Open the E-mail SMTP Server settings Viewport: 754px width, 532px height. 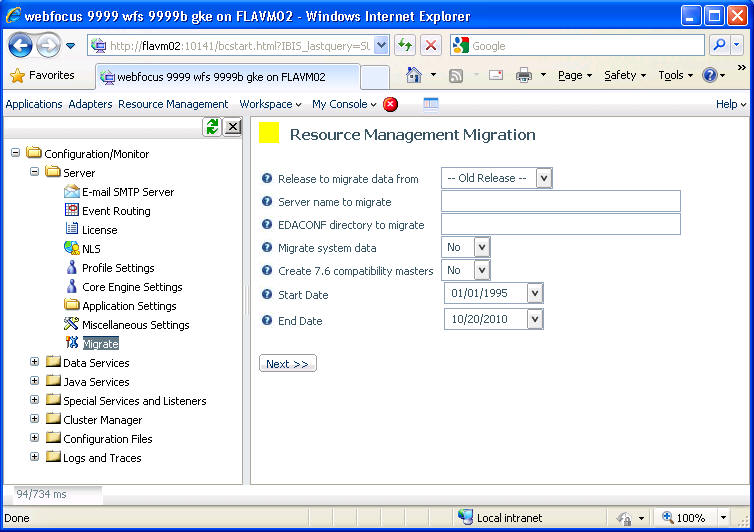tap(127, 192)
